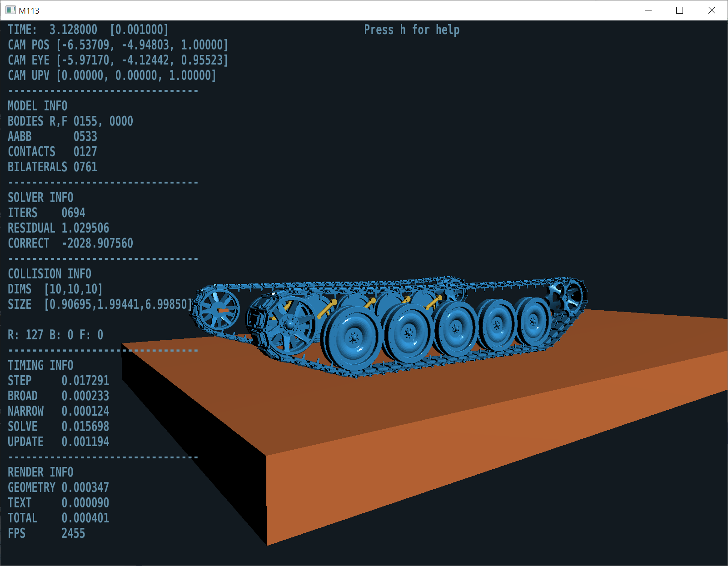728x566 pixels.
Task: Click the GEOMETRY 0.000347 line
Action: click(x=59, y=488)
